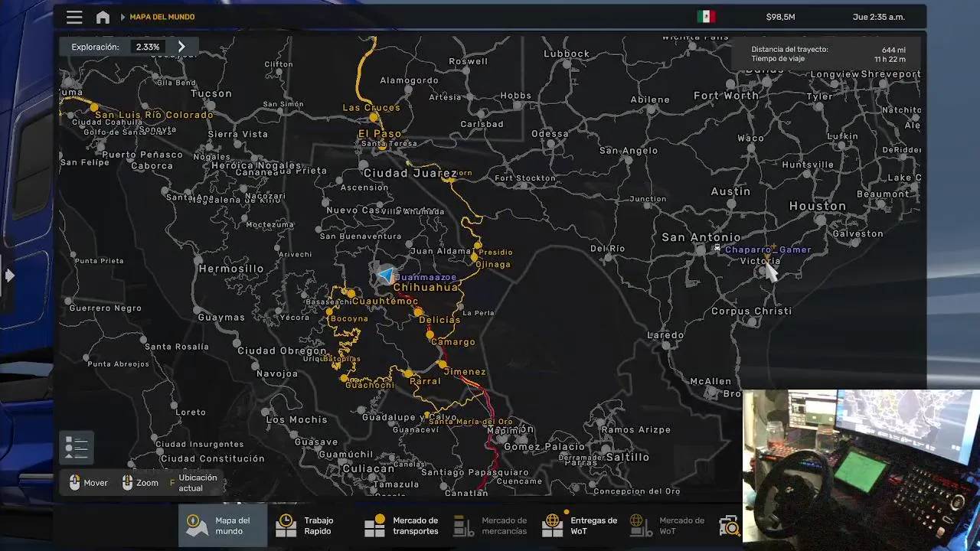This screenshot has height=551, width=980.
Task: Select the Hermosillo city label
Action: pyautogui.click(x=231, y=269)
